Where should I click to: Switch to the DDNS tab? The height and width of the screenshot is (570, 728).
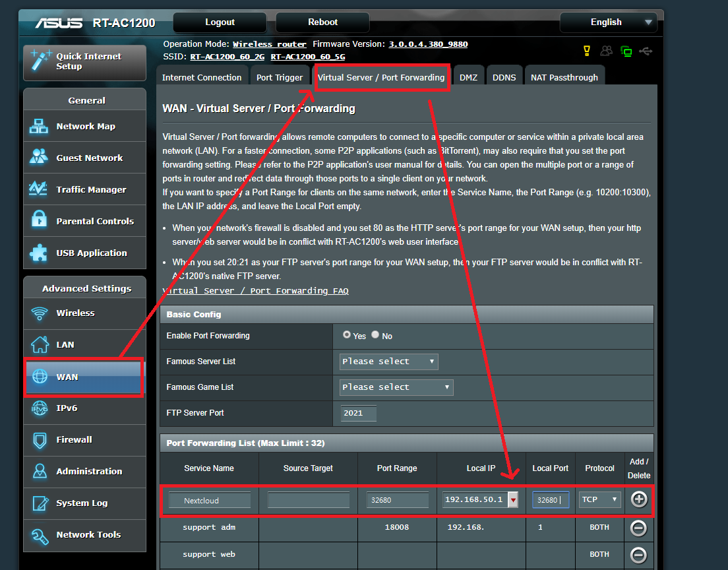504,77
